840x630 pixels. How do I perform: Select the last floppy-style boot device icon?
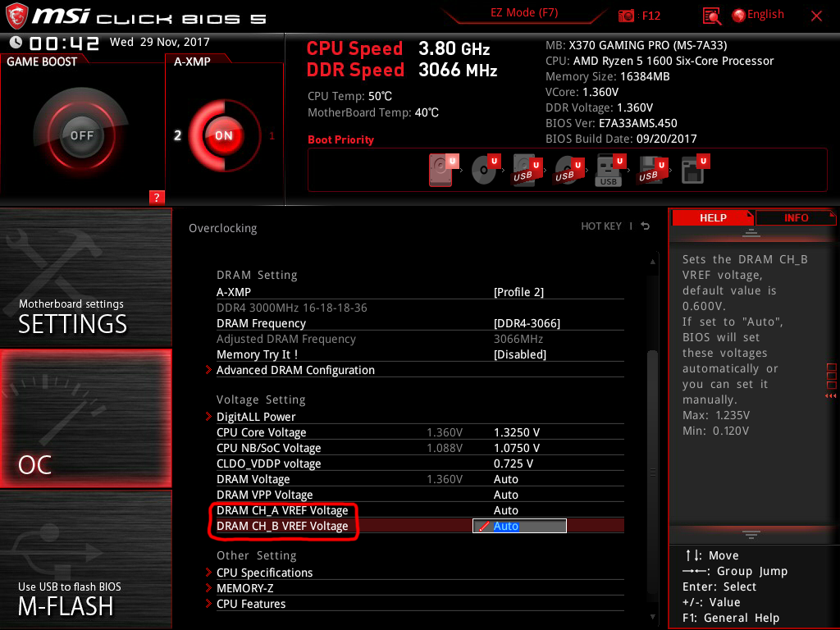point(694,171)
